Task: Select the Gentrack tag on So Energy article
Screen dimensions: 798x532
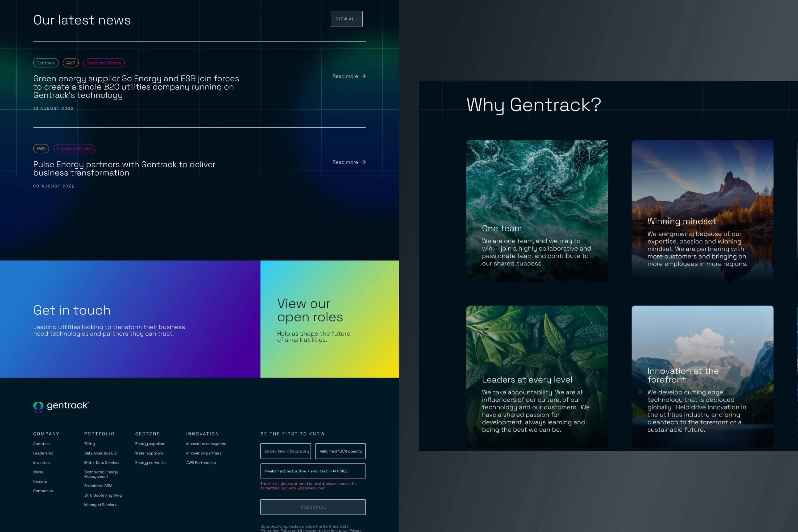Action: click(x=46, y=63)
